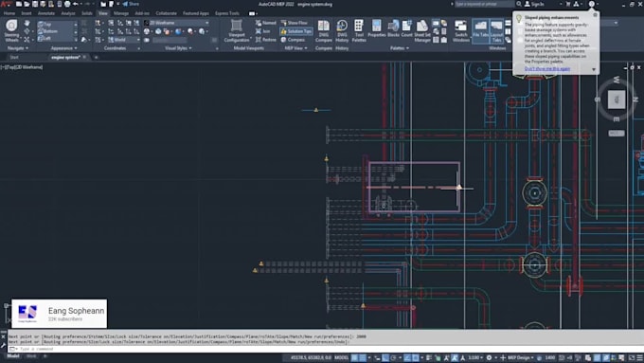Switch to the Collaborate ribbon tab

[166, 13]
